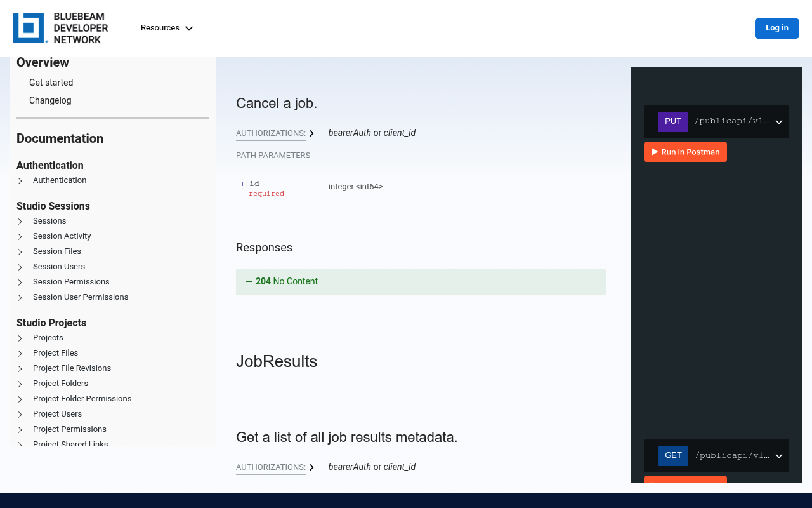Click the blue GET method badge
Viewport: 812px width, 508px height.
[x=673, y=455]
